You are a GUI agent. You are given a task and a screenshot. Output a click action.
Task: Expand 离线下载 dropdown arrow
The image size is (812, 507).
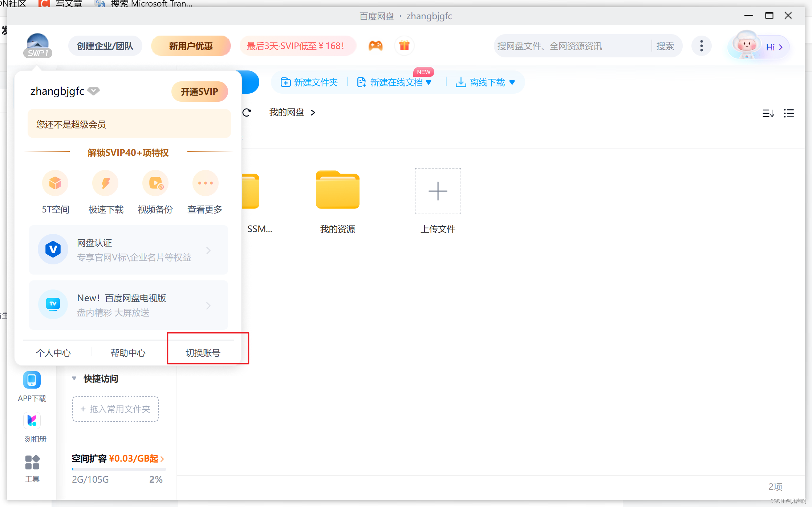[512, 82]
